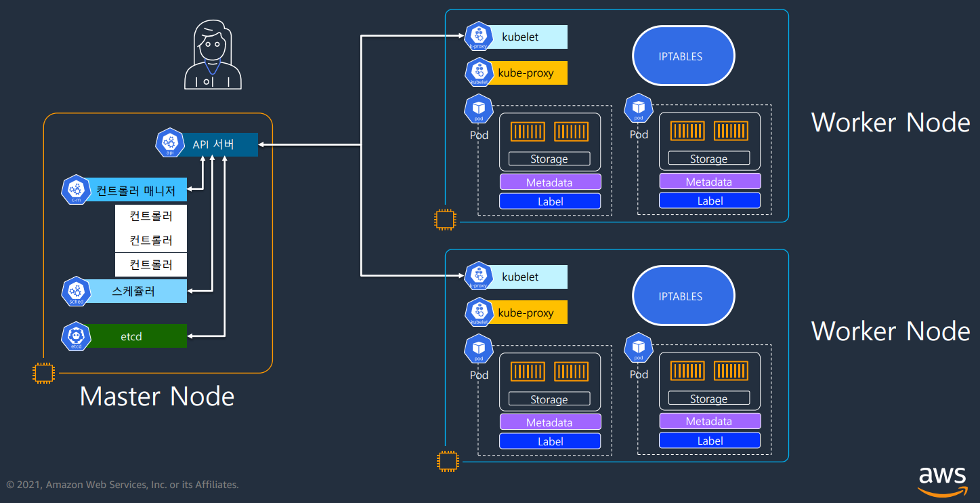Click the Storage box in upper node's right Pod
Image resolution: width=980 pixels, height=503 pixels.
(709, 158)
